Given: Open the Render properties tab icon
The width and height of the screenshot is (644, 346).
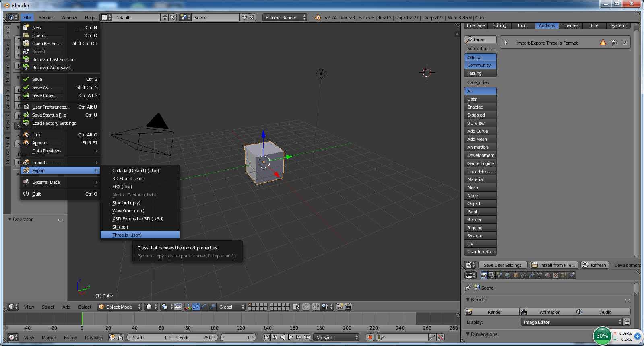Looking at the screenshot, I should (x=483, y=275).
